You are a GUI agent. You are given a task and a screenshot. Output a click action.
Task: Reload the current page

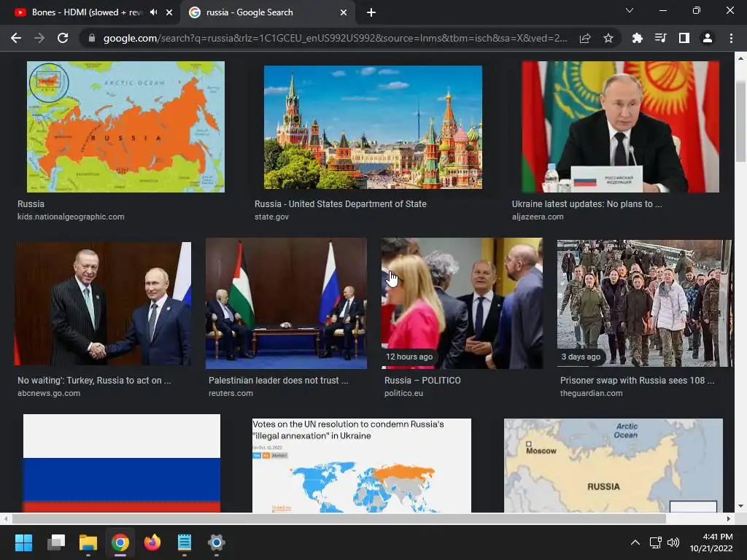pyautogui.click(x=63, y=38)
